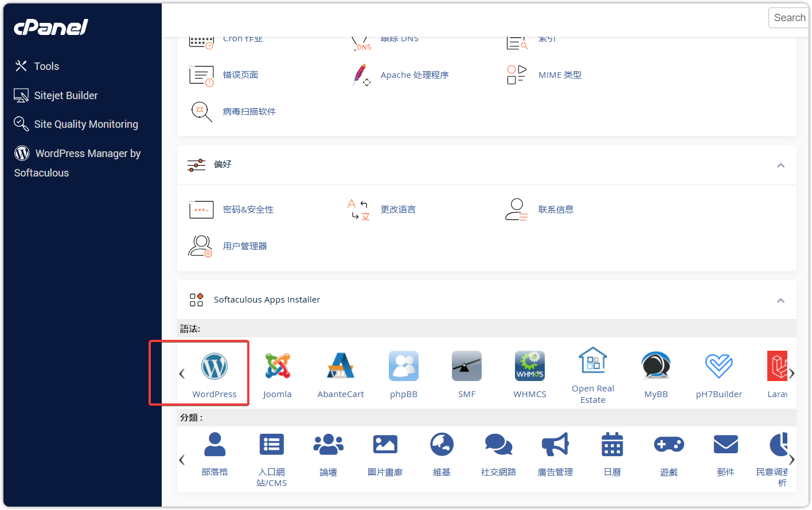Image resolution: width=812 pixels, height=510 pixels.
Task: Select the 社交網路 category icon
Action: click(x=499, y=444)
